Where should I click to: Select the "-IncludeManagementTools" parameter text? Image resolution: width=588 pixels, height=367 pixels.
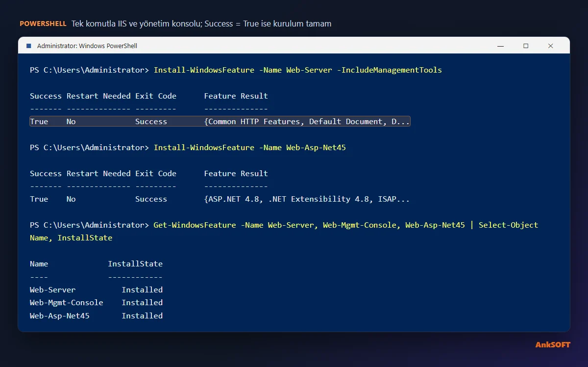390,70
